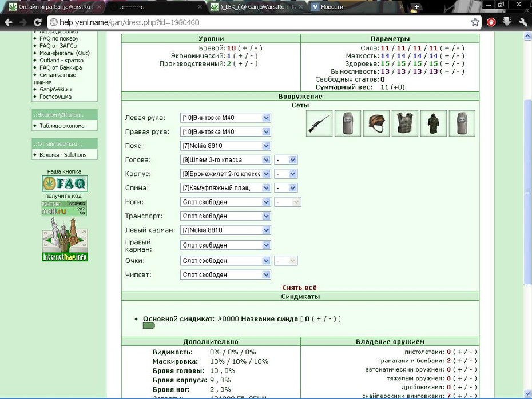The width and height of the screenshot is (532, 399).
Task: Open GanjaWiki.ru sidebar link
Action: (x=55, y=90)
